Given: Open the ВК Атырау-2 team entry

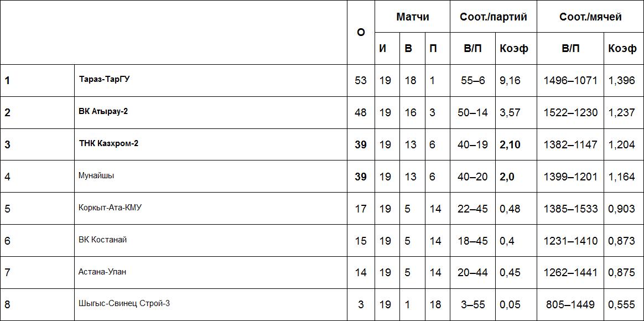Looking at the screenshot, I should [103, 111].
